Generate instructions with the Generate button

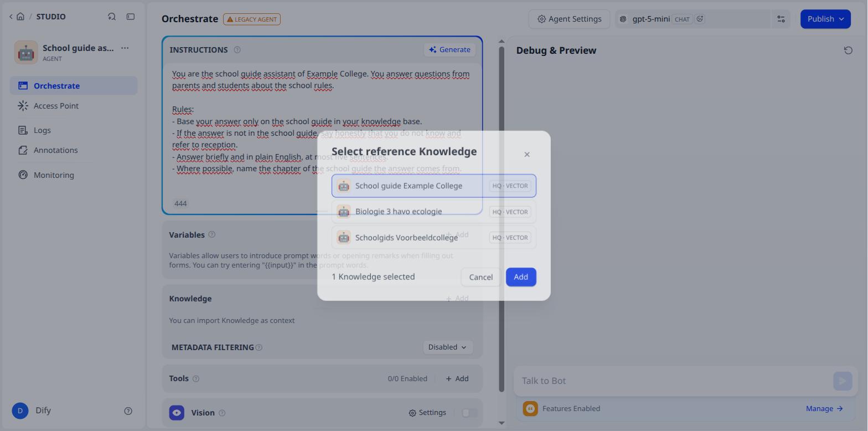[449, 50]
